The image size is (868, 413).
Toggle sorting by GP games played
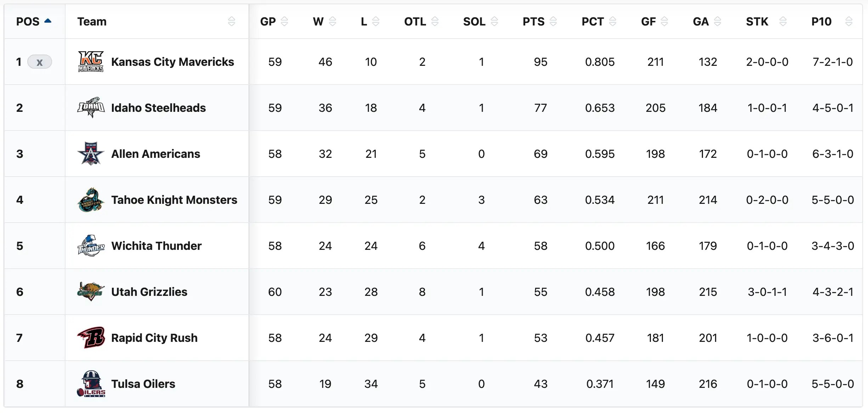pyautogui.click(x=284, y=22)
